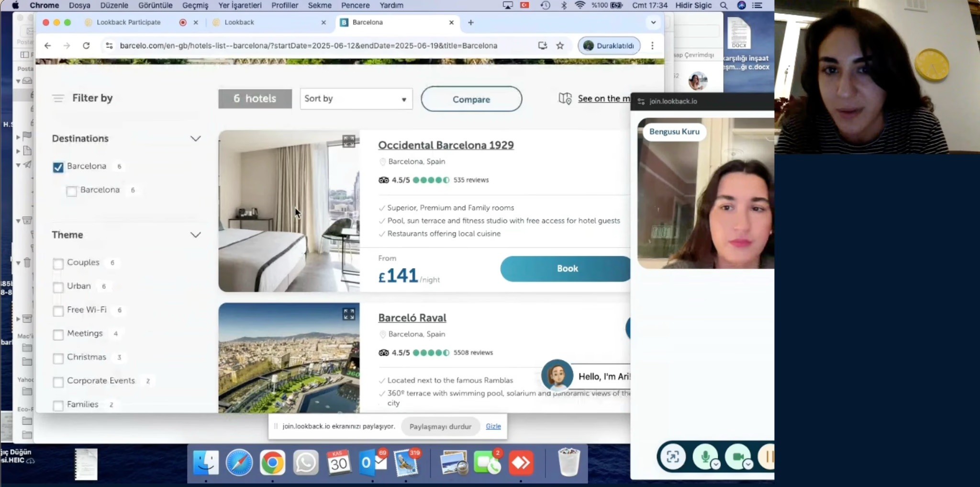Check the Urban theme filter
This screenshot has width=980, height=487.
(58, 287)
